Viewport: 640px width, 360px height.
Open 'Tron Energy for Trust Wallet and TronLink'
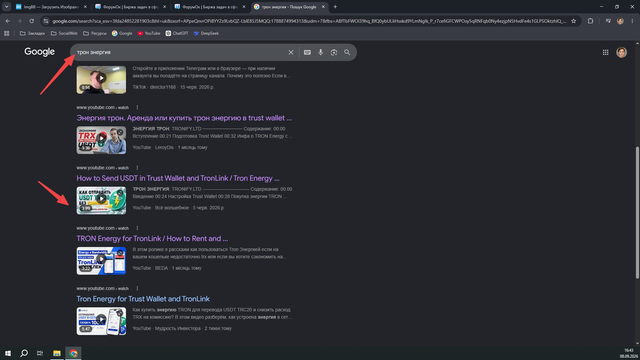(143, 299)
